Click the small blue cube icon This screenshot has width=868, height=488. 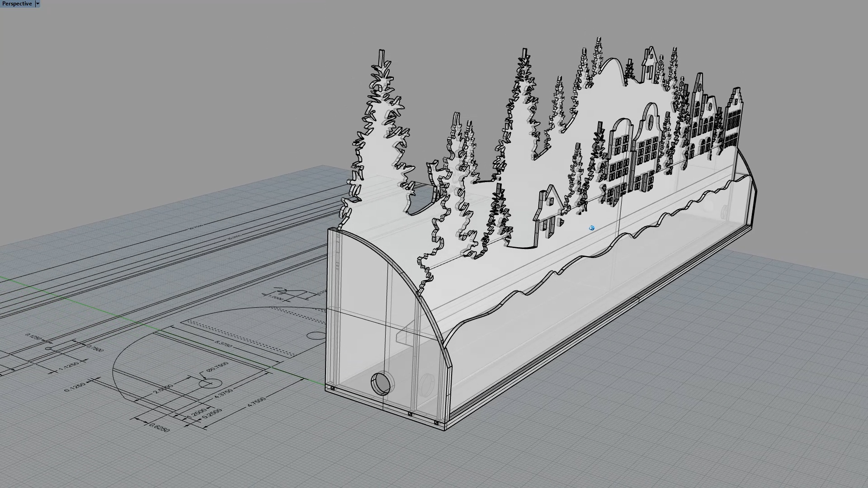click(592, 228)
